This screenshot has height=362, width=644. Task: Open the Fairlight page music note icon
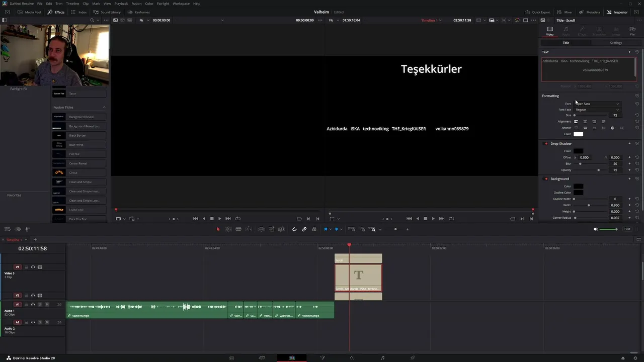382,358
